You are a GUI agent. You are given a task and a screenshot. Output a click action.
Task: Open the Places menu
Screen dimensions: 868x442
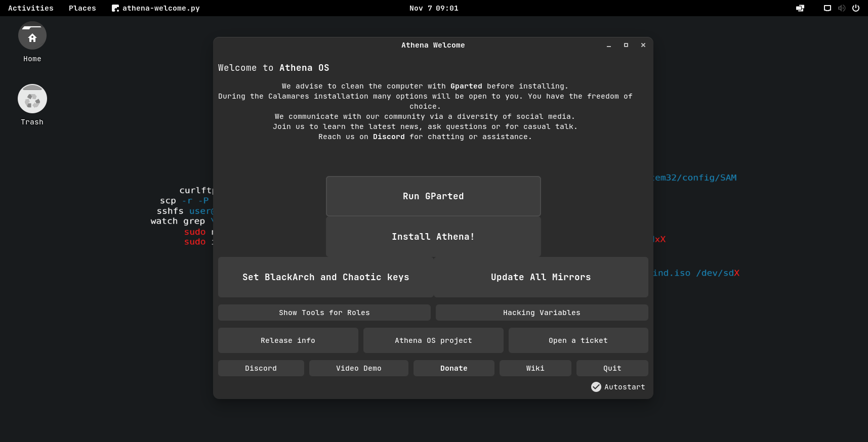click(82, 8)
